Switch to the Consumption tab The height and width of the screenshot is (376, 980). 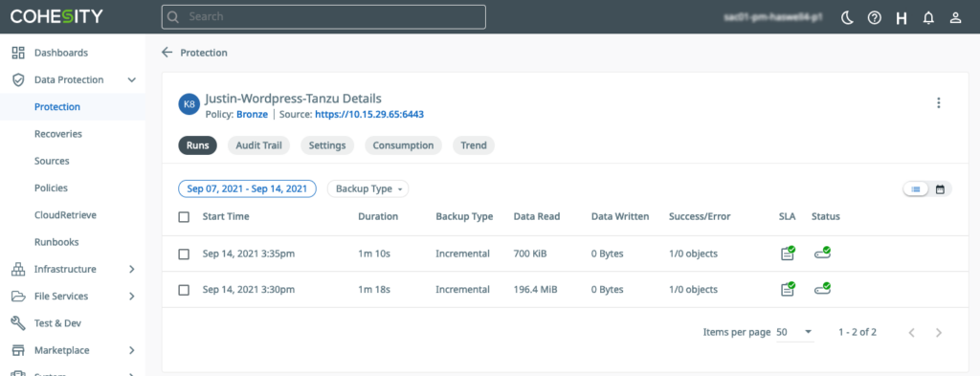pyautogui.click(x=403, y=145)
